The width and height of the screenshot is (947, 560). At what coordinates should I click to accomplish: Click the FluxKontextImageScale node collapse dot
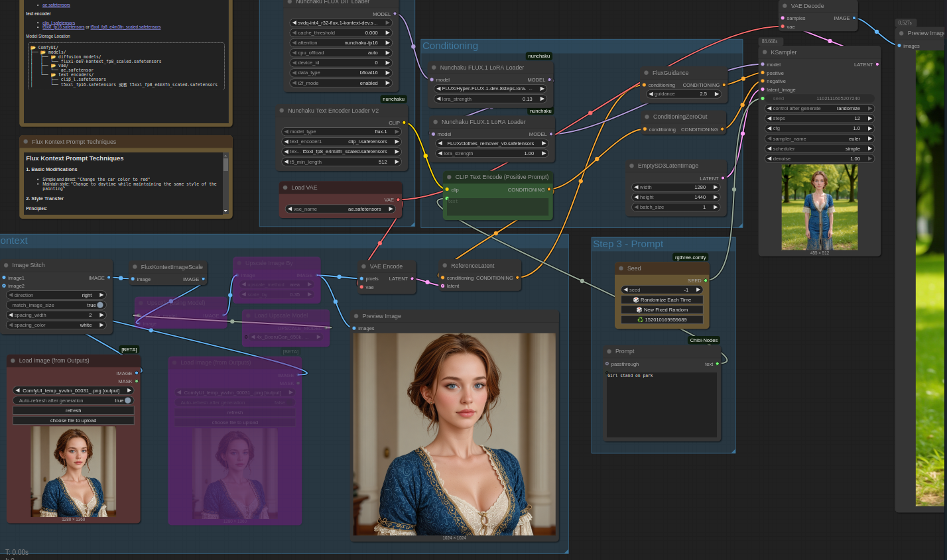(x=135, y=267)
